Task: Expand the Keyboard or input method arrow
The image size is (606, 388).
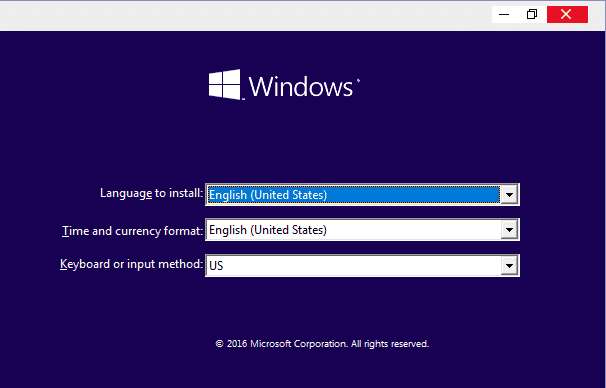Action: click(x=509, y=265)
